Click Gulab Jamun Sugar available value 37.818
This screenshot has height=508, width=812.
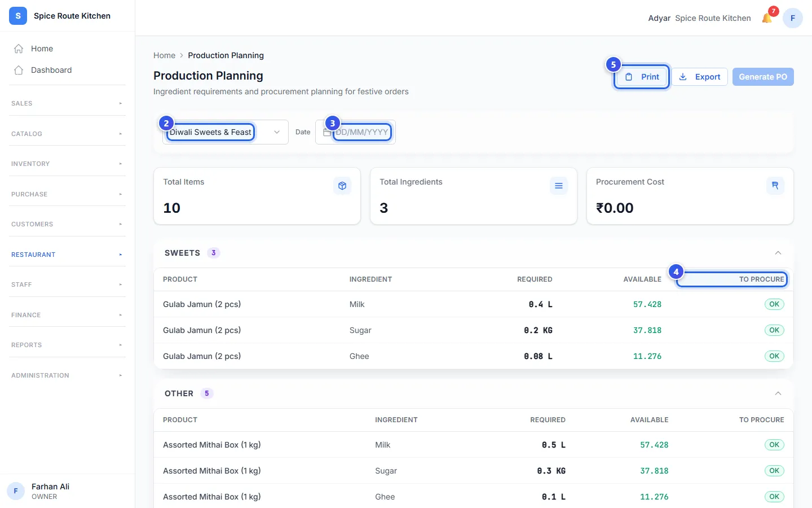pos(647,330)
